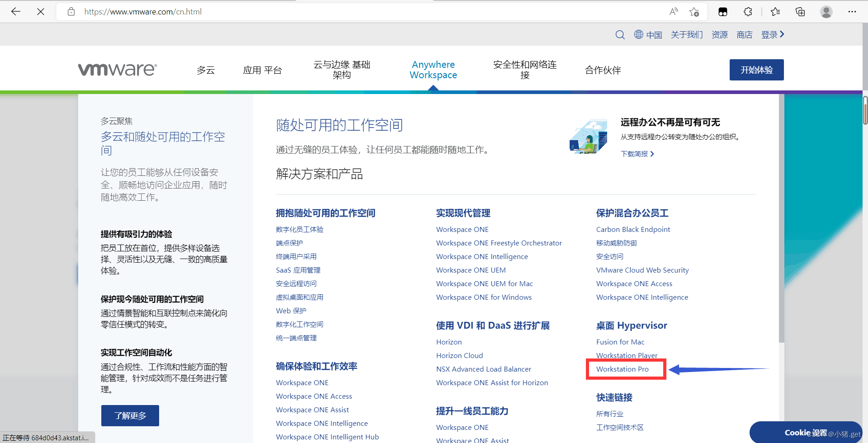Open 应用 平台 navigation menu
The image size is (868, 443).
click(263, 70)
